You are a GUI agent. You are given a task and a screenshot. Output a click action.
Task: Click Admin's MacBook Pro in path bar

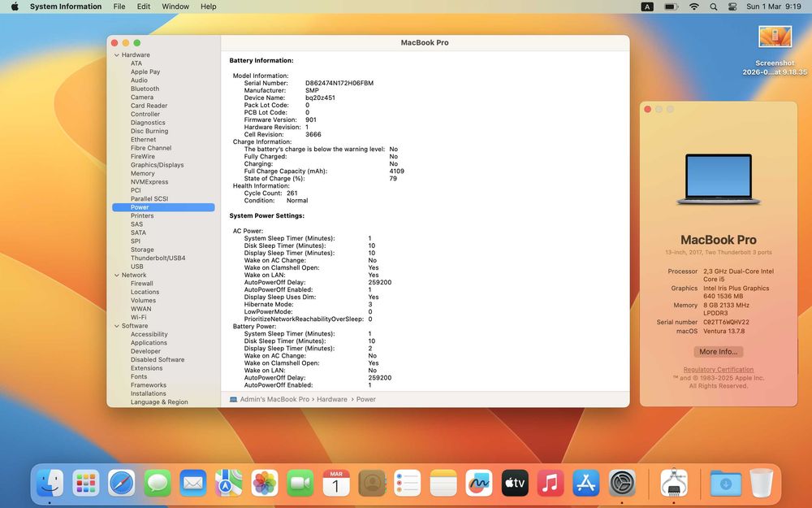point(274,399)
